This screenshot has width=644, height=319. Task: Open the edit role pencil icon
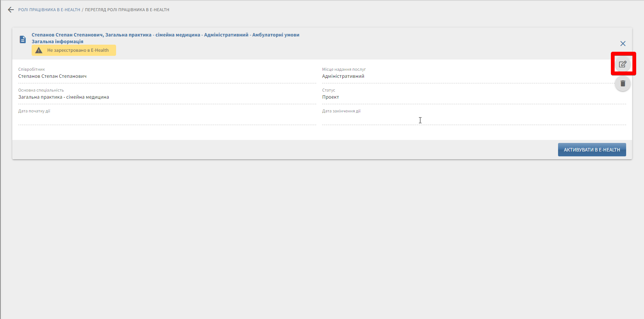click(x=623, y=64)
